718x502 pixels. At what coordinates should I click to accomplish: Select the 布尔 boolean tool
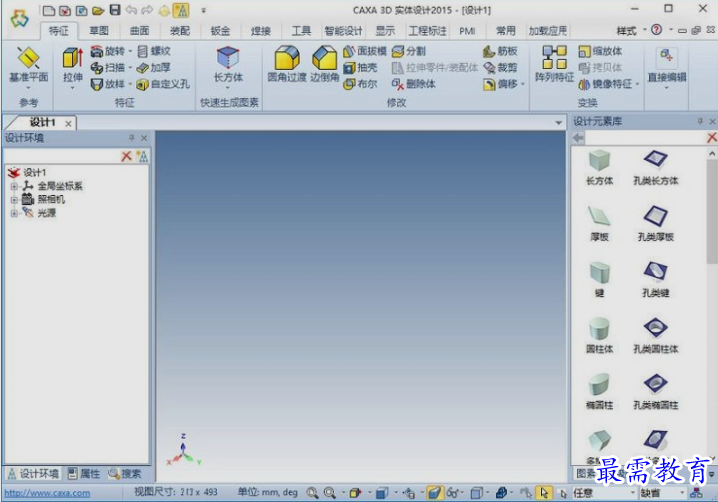point(360,84)
